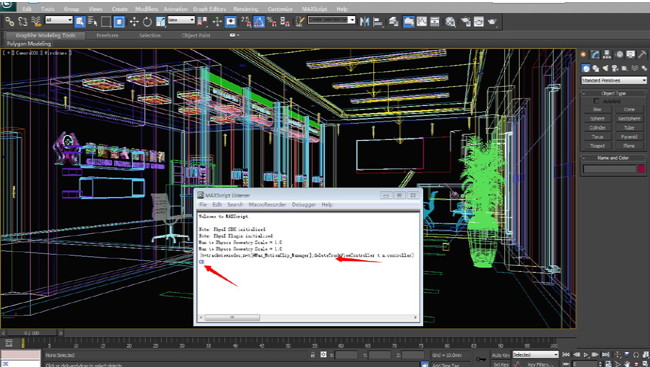
Task: Toggle Window/Crossing selection mode
Action: click(x=119, y=22)
